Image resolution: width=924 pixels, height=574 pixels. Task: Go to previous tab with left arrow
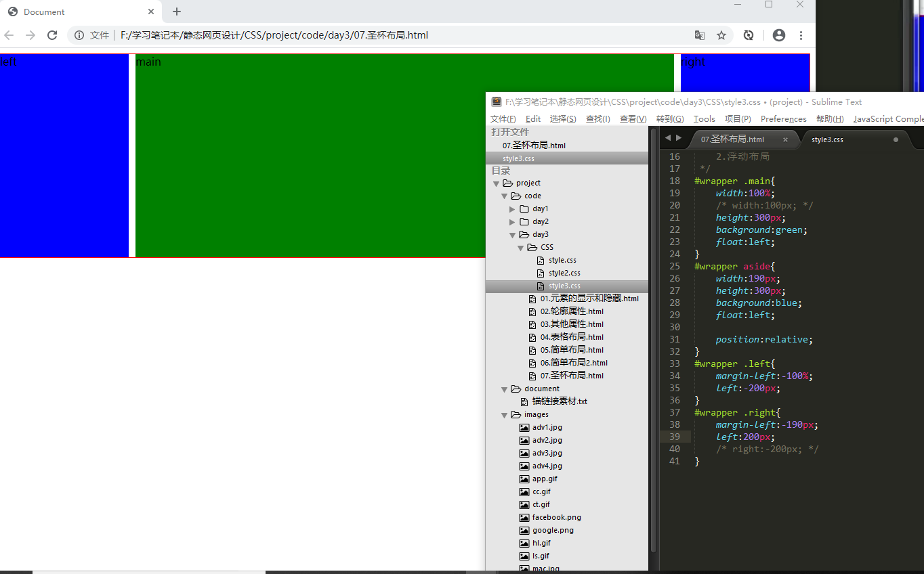click(668, 138)
